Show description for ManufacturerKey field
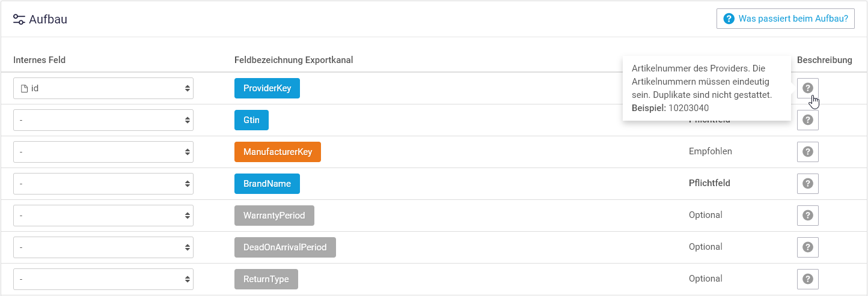868x296 pixels. click(807, 152)
